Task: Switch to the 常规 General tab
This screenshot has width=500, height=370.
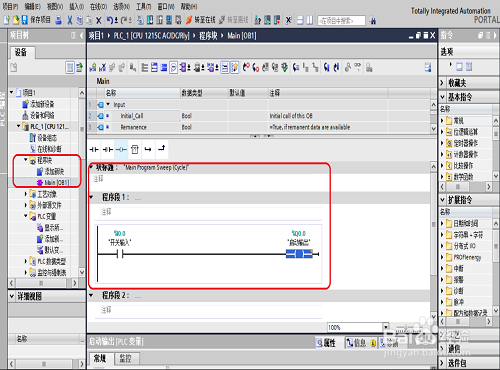Action: pos(100,359)
